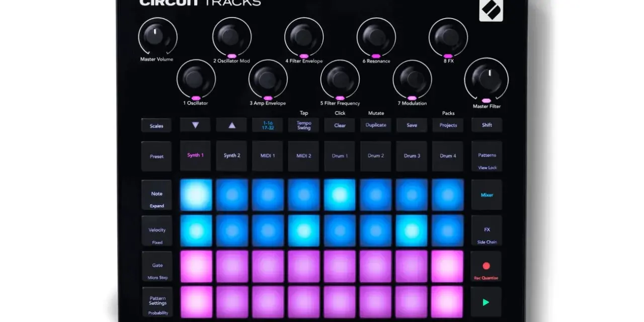Tap bright blue pad under Drum 1, Note row
The height and width of the screenshot is (322, 644).
pos(340,195)
